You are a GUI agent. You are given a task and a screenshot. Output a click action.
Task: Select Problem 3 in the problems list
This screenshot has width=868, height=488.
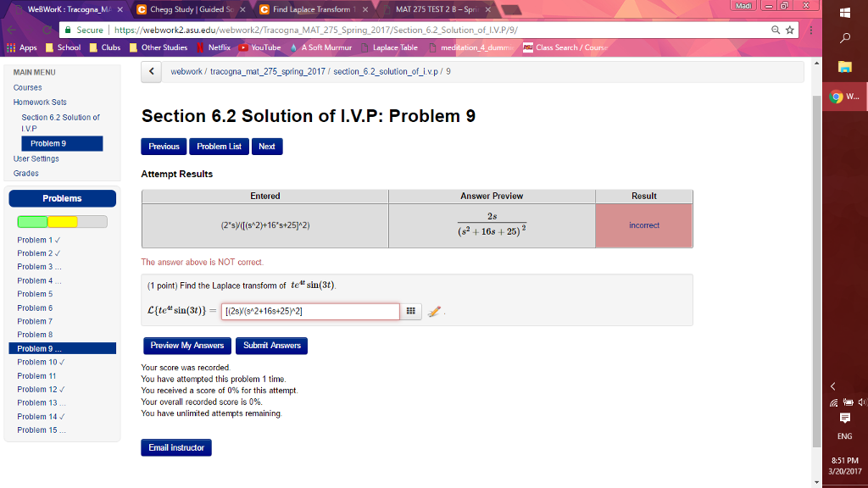pos(39,267)
